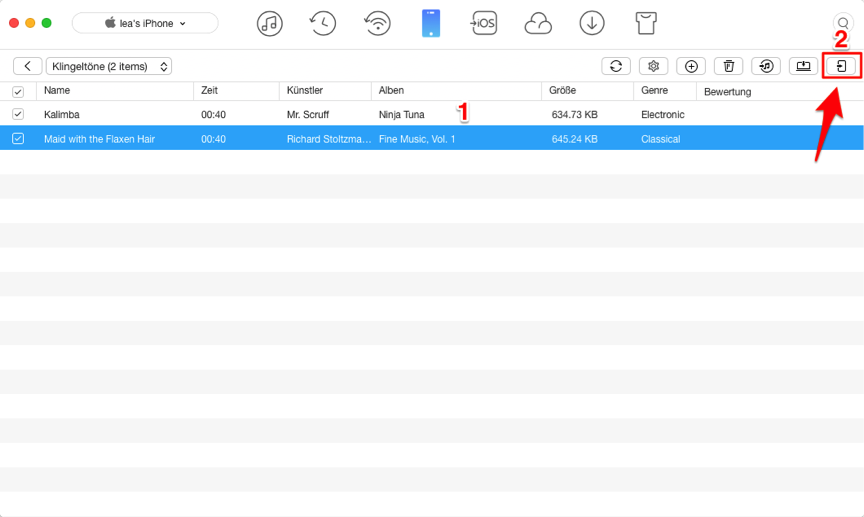Open the download circle icon
The height and width of the screenshot is (517, 864).
coord(592,24)
